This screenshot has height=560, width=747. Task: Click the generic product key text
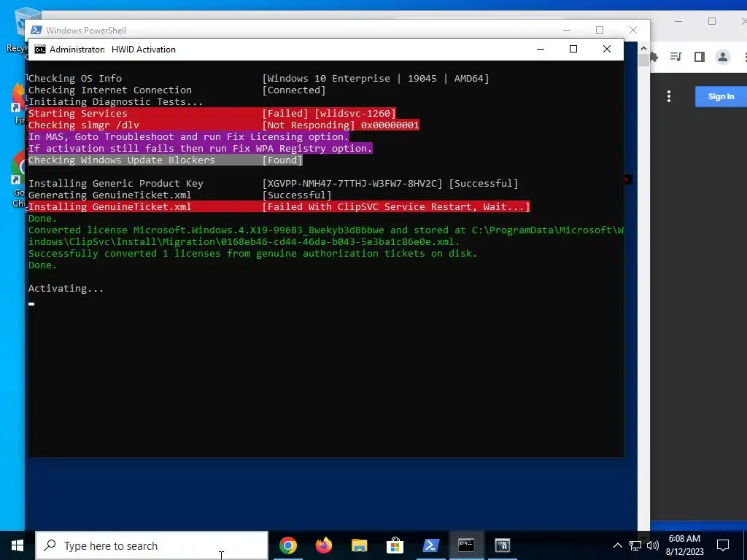352,183
